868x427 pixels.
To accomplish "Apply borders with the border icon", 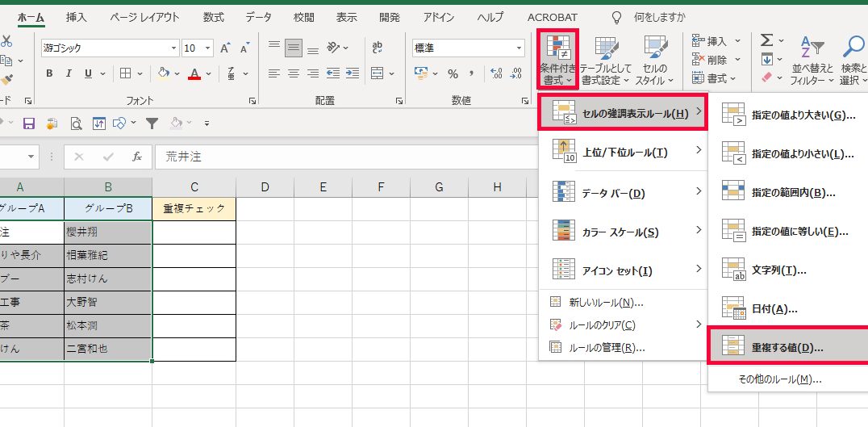I will tap(126, 73).
